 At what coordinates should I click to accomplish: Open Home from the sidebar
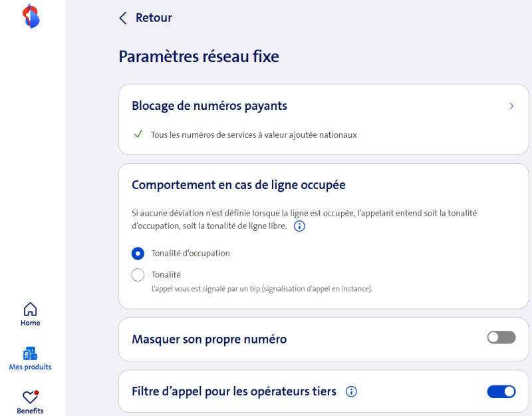[30, 310]
